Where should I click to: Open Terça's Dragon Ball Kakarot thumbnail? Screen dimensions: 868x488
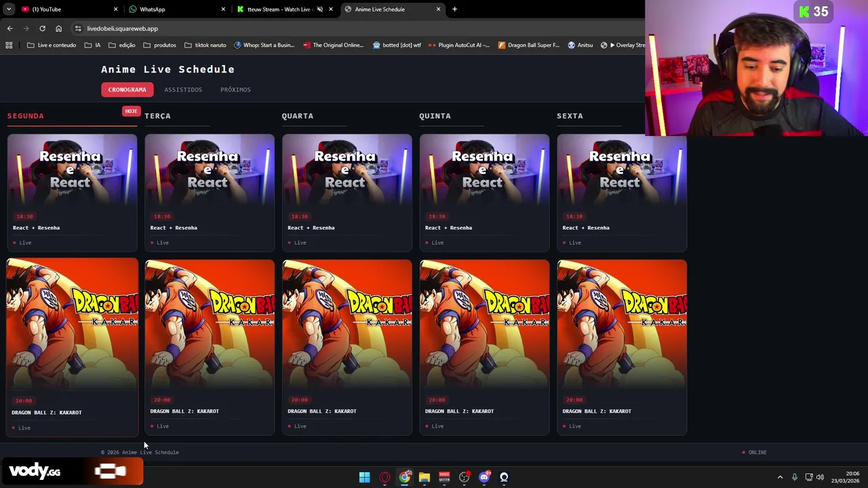(x=210, y=324)
